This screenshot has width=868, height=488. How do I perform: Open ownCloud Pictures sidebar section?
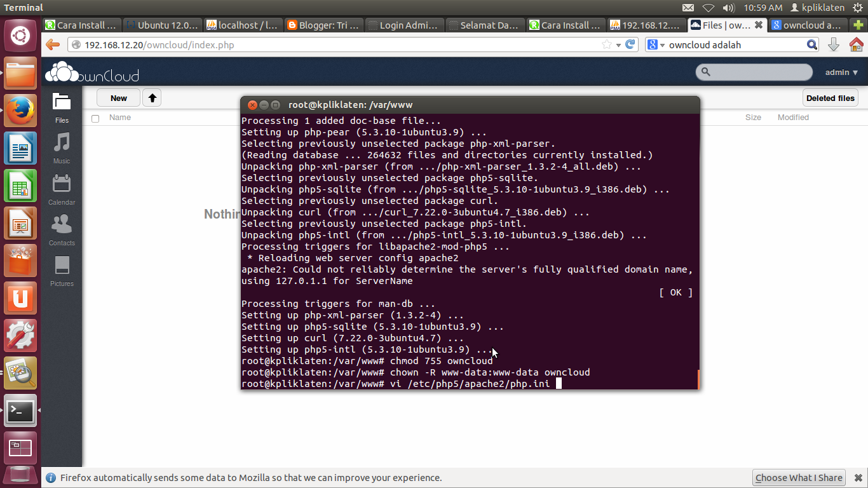point(62,271)
